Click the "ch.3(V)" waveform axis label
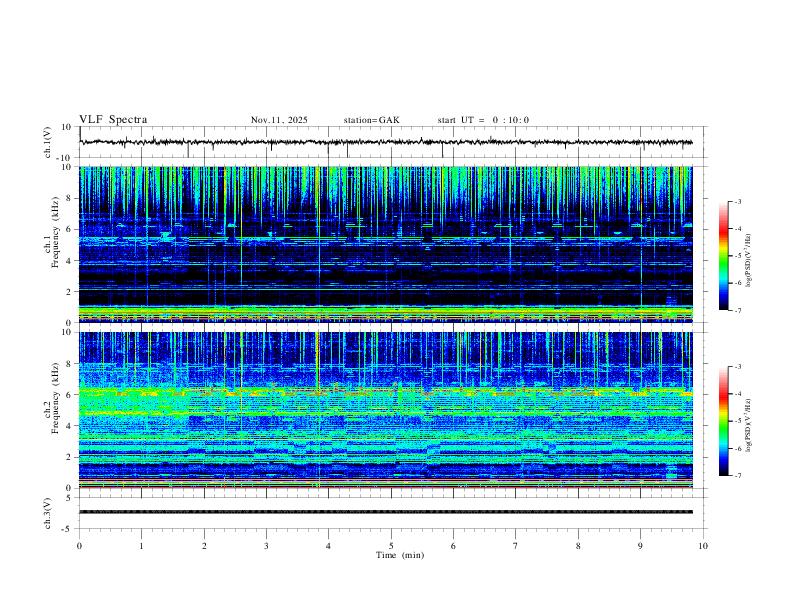The image size is (792, 612). point(48,513)
